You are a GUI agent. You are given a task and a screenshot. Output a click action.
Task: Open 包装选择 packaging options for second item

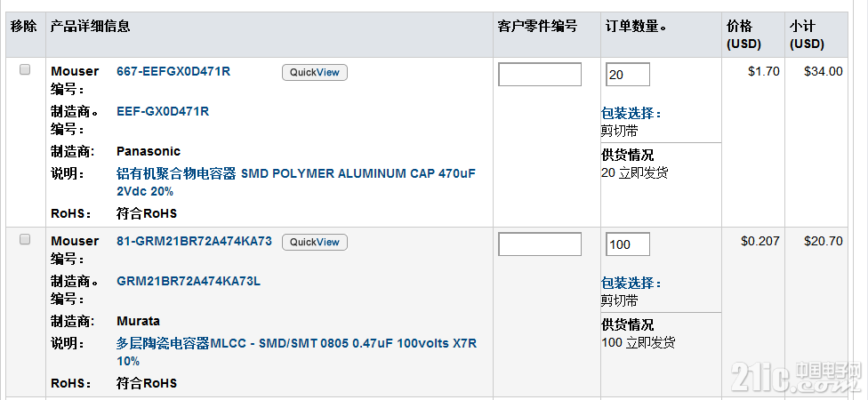[x=631, y=284]
